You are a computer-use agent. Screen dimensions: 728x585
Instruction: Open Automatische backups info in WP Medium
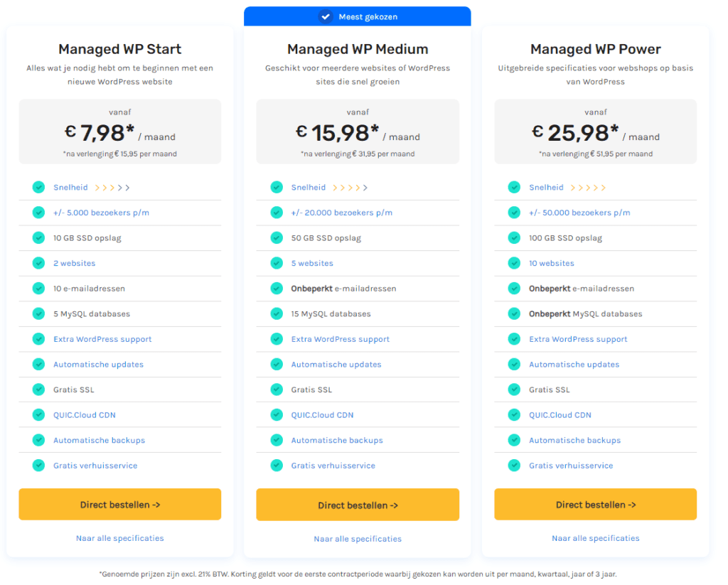[337, 441]
